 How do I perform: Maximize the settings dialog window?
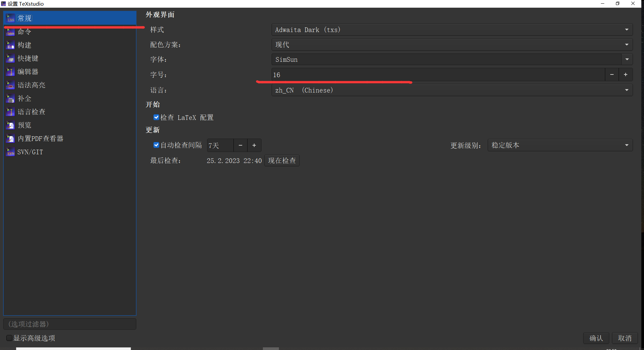[x=618, y=4]
